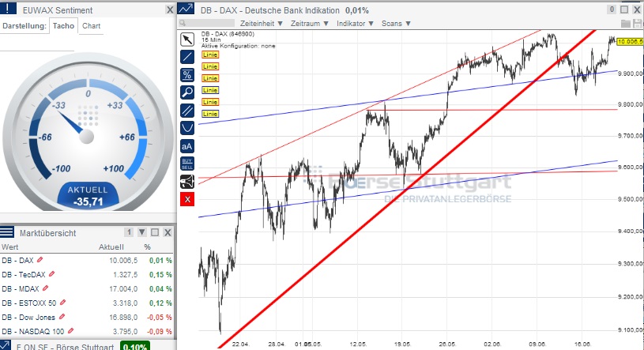This screenshot has width=644, height=350.
Task: Click the third Linie label from top
Action: point(210,78)
